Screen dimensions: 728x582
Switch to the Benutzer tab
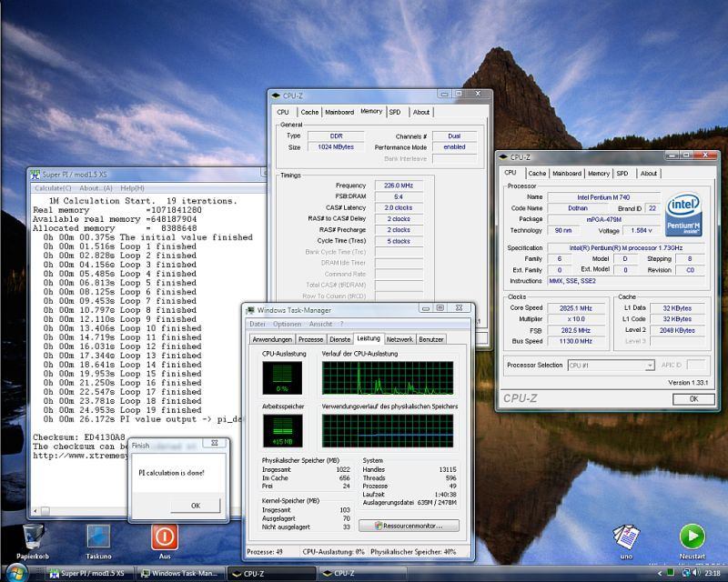[x=430, y=339]
